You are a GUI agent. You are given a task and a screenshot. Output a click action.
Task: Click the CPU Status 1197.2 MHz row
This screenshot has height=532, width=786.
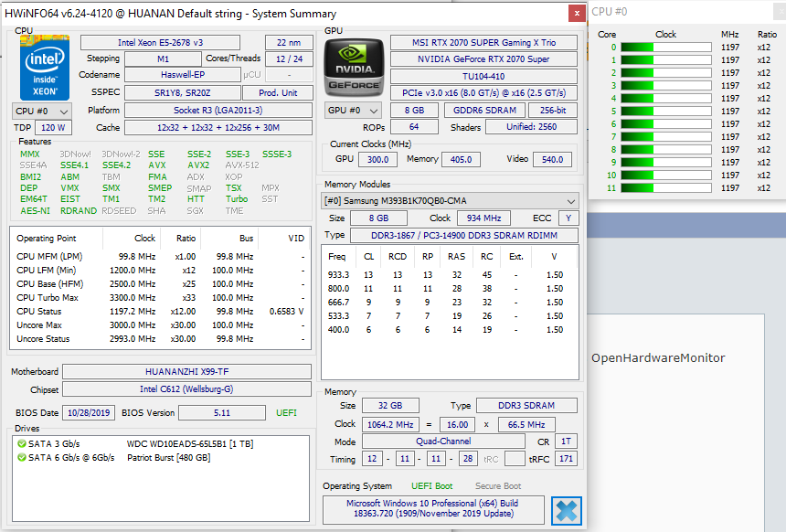coord(161,312)
